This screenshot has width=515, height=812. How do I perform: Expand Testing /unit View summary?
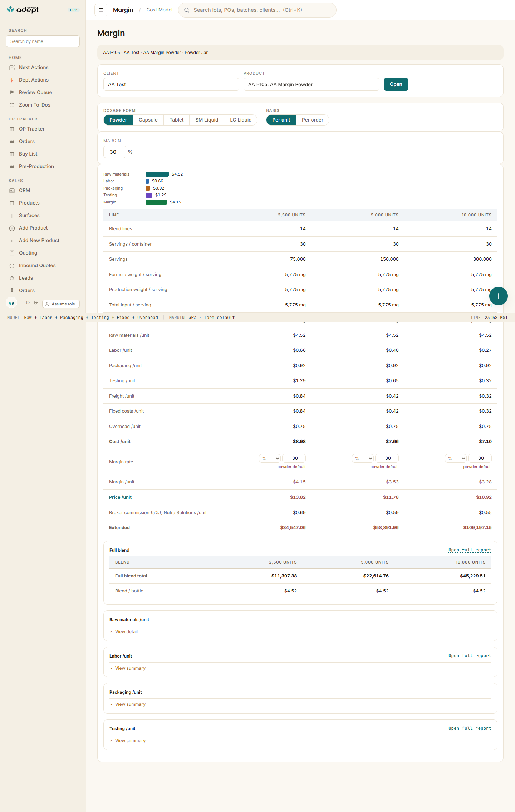click(130, 741)
